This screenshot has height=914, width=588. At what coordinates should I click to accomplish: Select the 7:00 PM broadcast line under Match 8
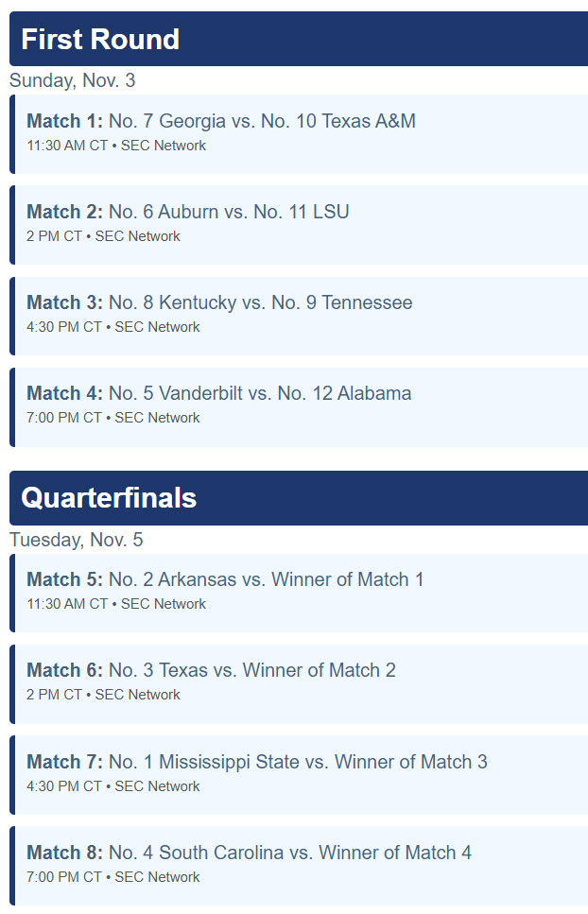click(x=113, y=877)
